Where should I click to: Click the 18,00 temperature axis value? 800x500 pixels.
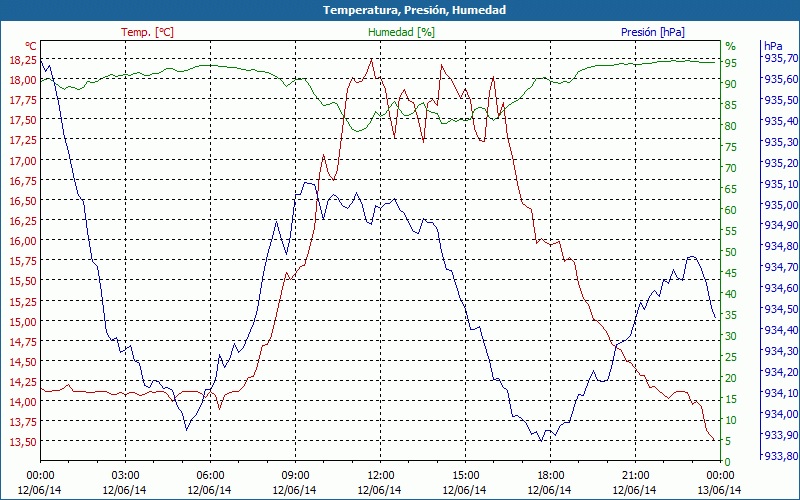23,80
